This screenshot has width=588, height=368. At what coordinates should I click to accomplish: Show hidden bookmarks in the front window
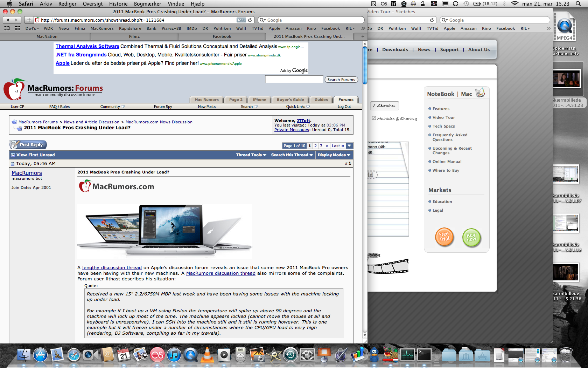coord(363,28)
